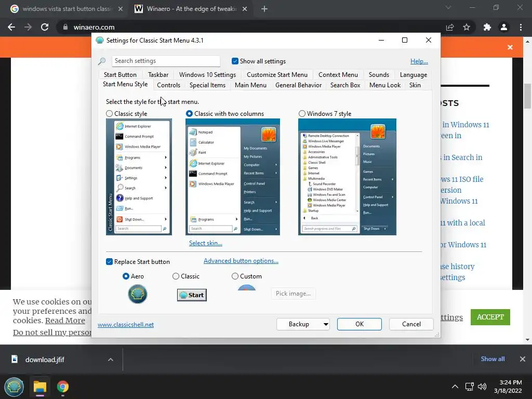Open File Explorer from the taskbar
Viewport: 532px width, 399px height.
pyautogui.click(x=39, y=387)
